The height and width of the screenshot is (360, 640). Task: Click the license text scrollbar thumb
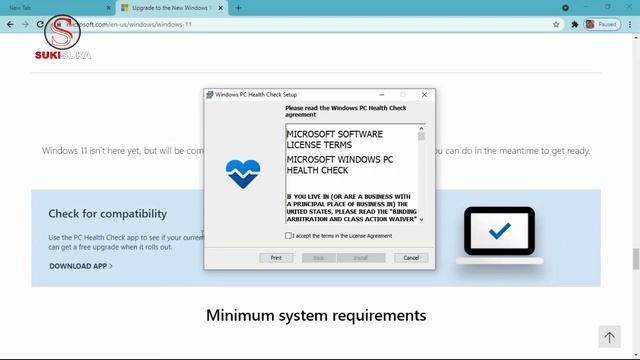coord(421,136)
